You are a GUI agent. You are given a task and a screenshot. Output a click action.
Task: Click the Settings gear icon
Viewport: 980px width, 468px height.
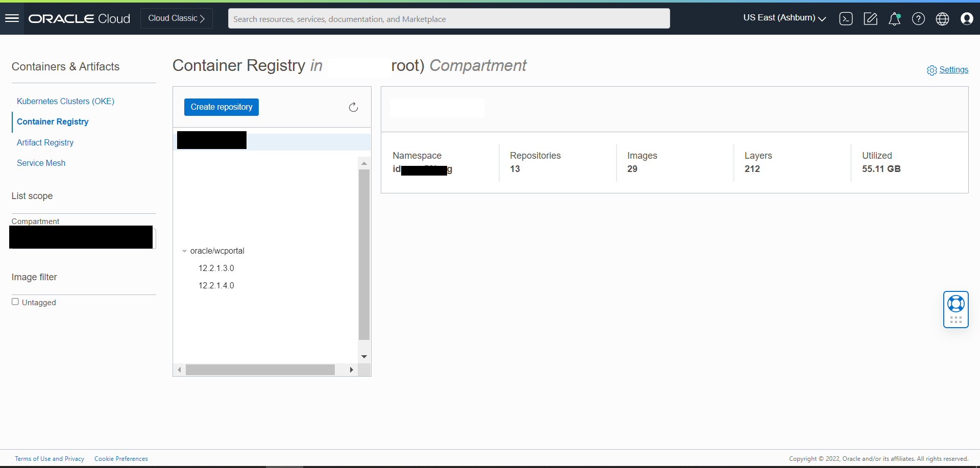tap(932, 70)
